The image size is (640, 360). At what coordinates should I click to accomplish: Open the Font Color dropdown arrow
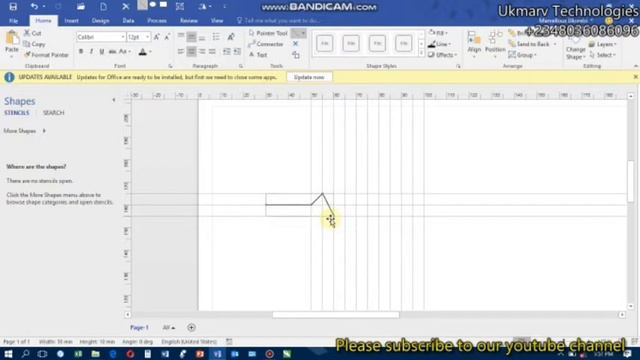pos(150,52)
